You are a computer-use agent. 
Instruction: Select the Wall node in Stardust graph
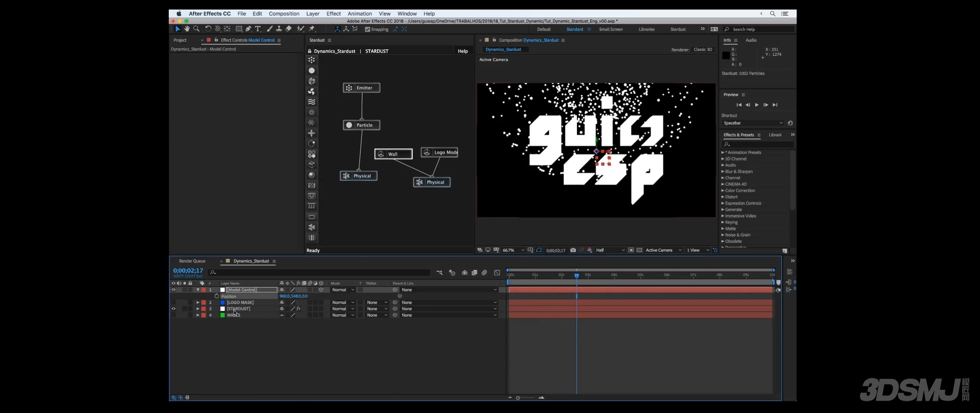[393, 154]
